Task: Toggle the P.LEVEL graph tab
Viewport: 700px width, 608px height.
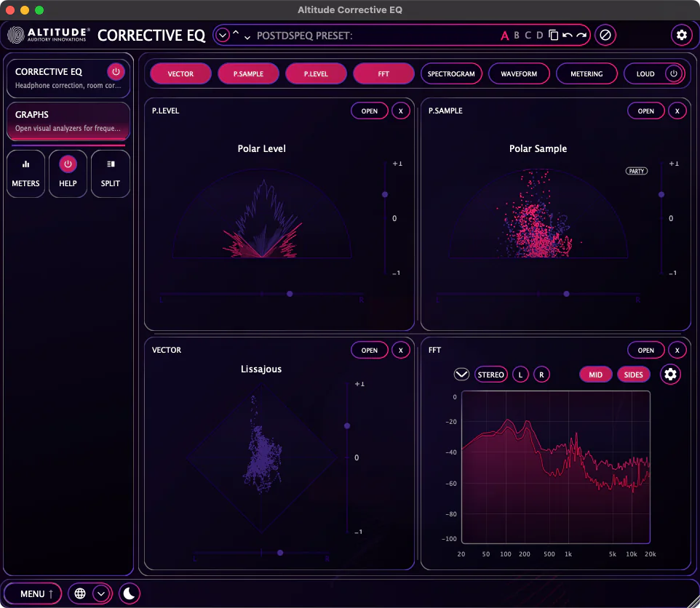Action: coord(316,73)
